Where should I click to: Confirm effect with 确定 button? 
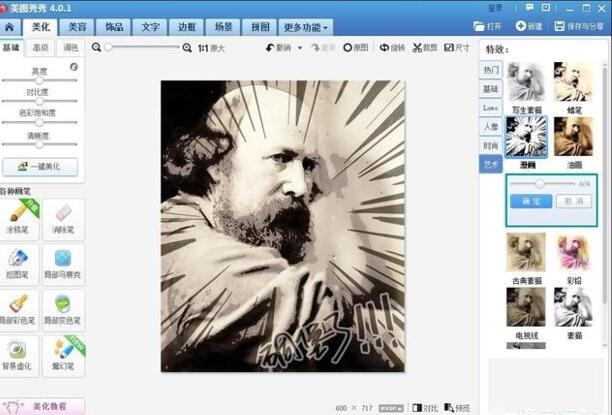click(531, 201)
